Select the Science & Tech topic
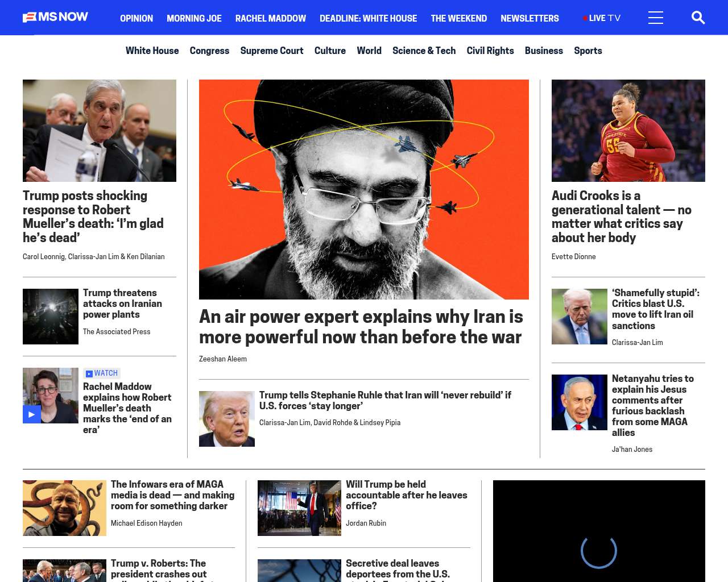Viewport: 728px width, 582px height. 424,51
